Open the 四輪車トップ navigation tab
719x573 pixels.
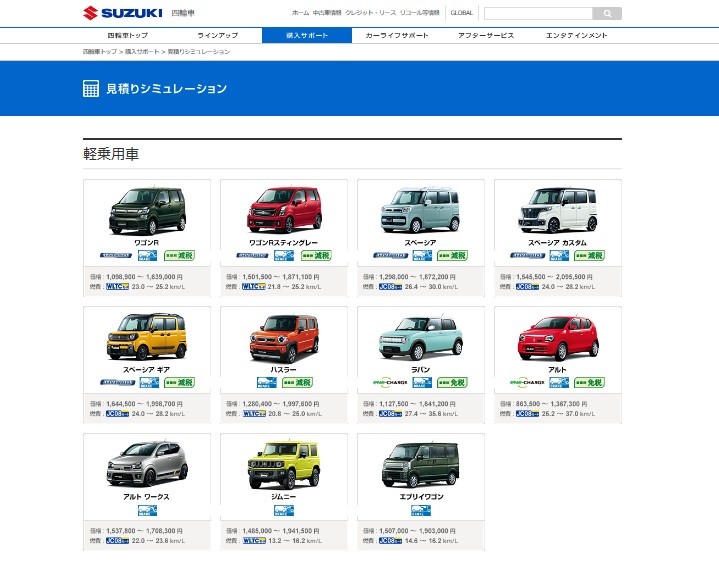[127, 36]
